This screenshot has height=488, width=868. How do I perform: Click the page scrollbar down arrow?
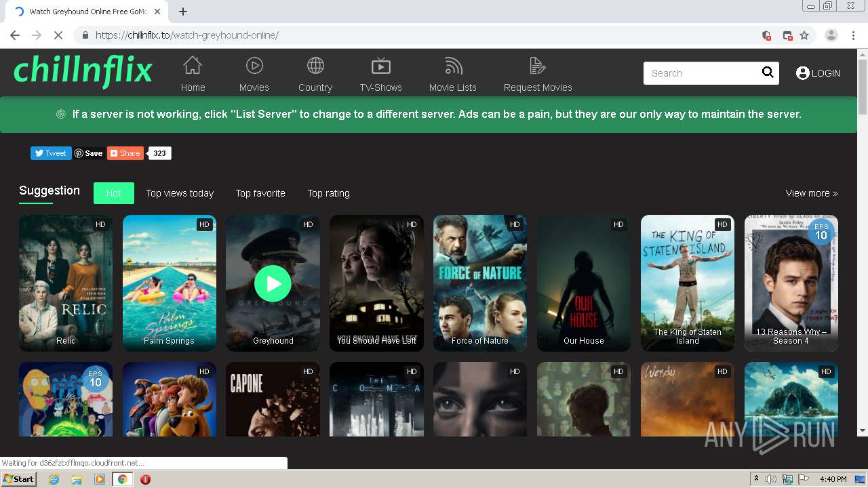[863, 430]
